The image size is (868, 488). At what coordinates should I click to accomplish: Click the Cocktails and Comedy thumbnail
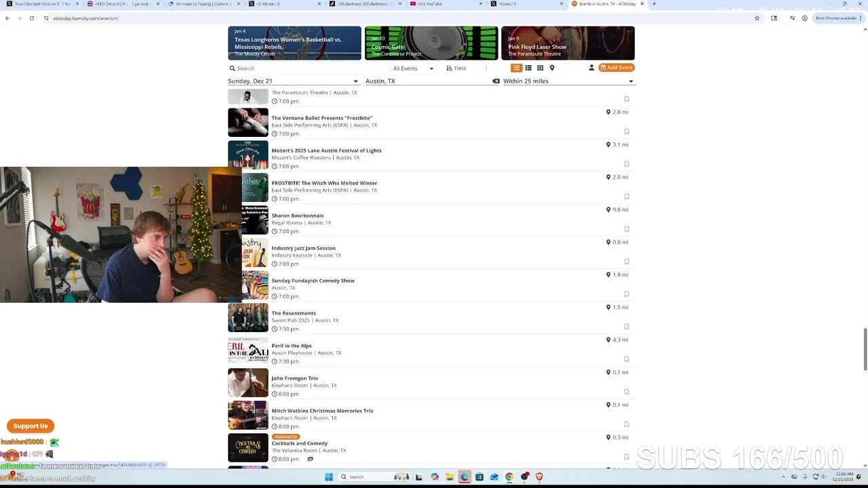pyautogui.click(x=248, y=448)
